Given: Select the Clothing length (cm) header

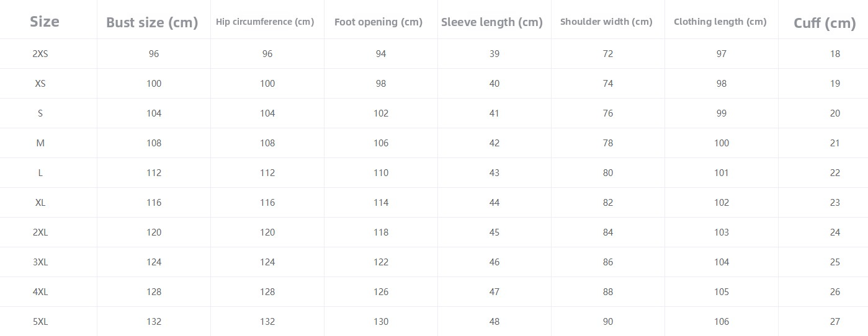Looking at the screenshot, I should (x=720, y=22).
